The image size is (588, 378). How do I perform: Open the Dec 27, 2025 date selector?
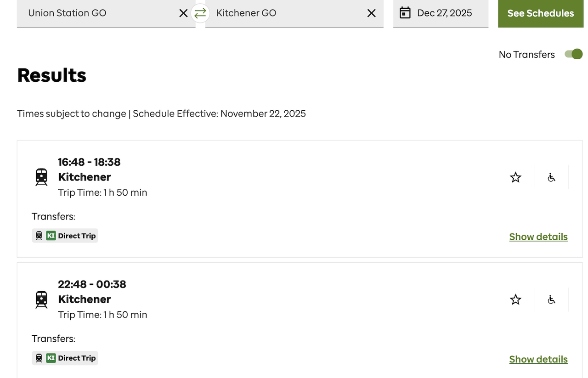(x=444, y=13)
